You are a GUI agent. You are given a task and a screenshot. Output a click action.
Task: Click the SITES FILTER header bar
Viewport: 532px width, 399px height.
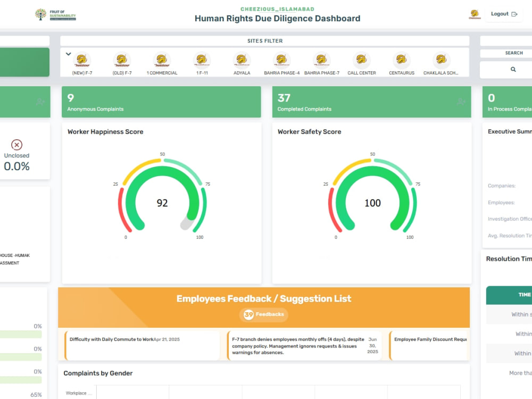(x=264, y=41)
